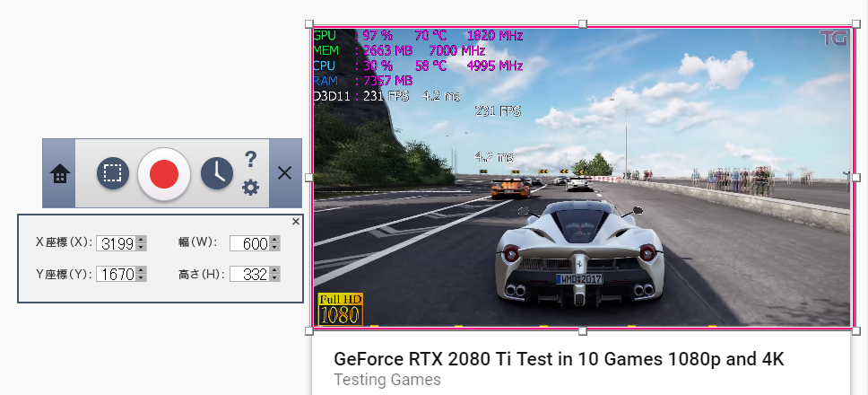Click the 幅(W) input field showing 600
This screenshot has height=395, width=868.
point(249,243)
